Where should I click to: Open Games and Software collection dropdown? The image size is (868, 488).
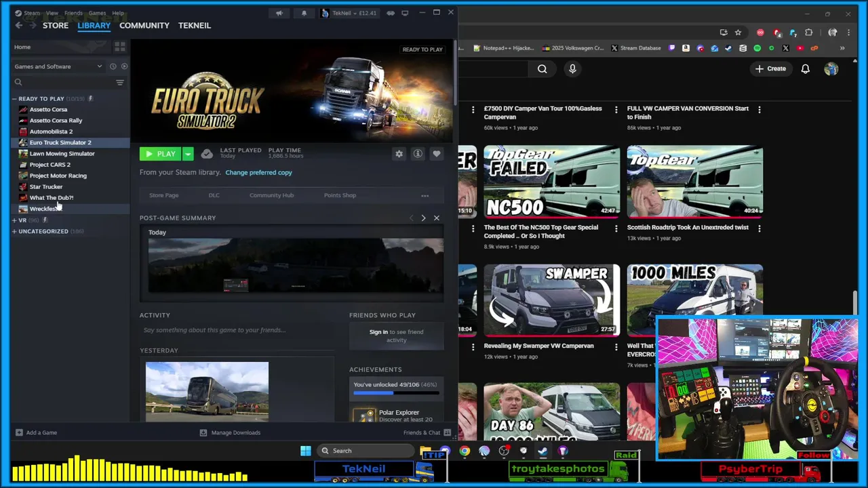[x=59, y=66]
